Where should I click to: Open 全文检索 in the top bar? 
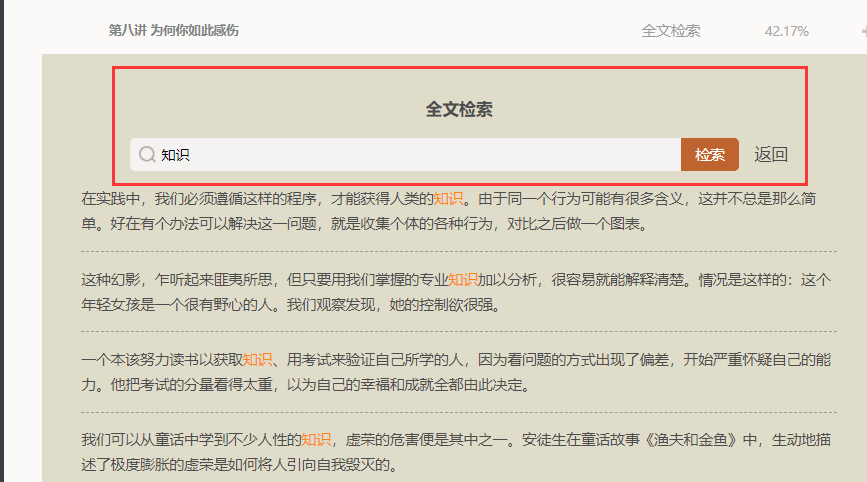coord(670,31)
